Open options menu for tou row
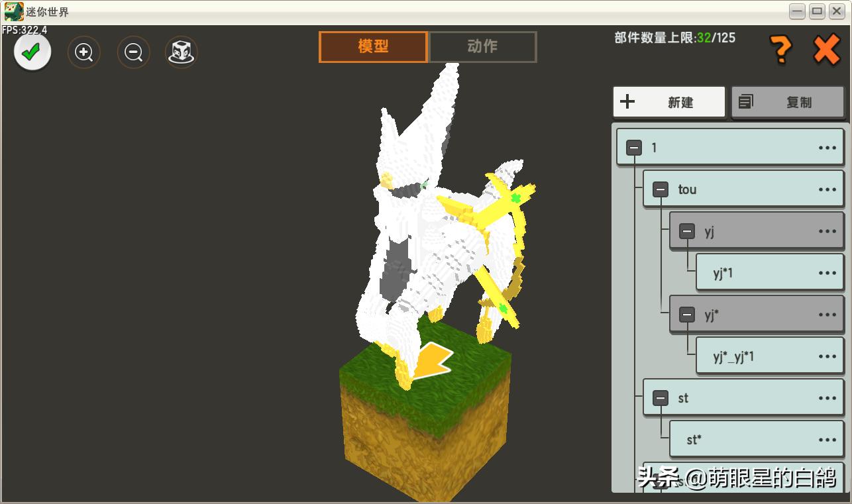852x504 pixels. 827,189
